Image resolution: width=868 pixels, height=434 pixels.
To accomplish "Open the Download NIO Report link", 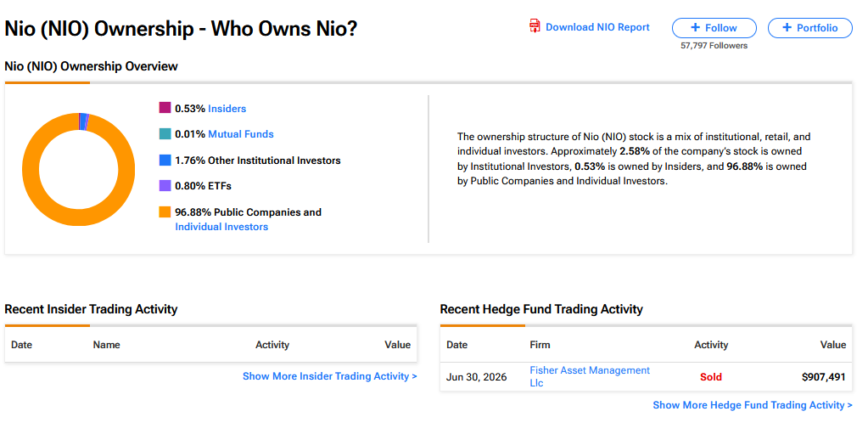I will pos(597,27).
